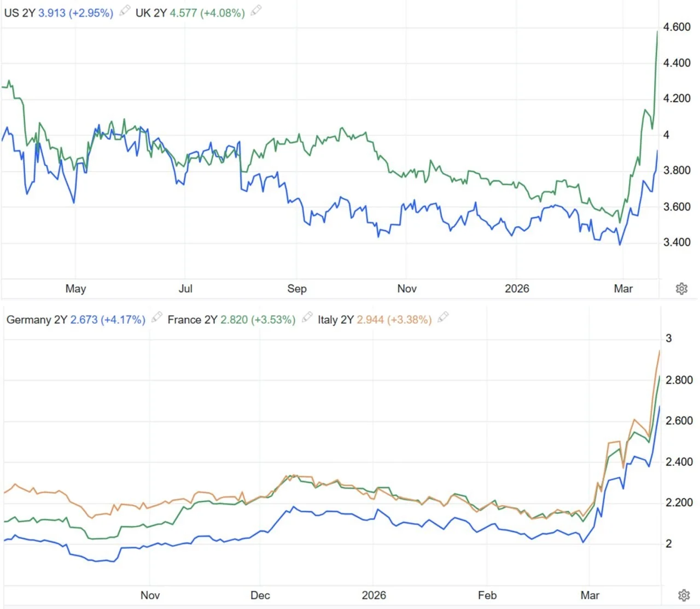Click the pencil edit icon next to Italy 2Y
This screenshot has height=609, width=700.
coord(444,317)
